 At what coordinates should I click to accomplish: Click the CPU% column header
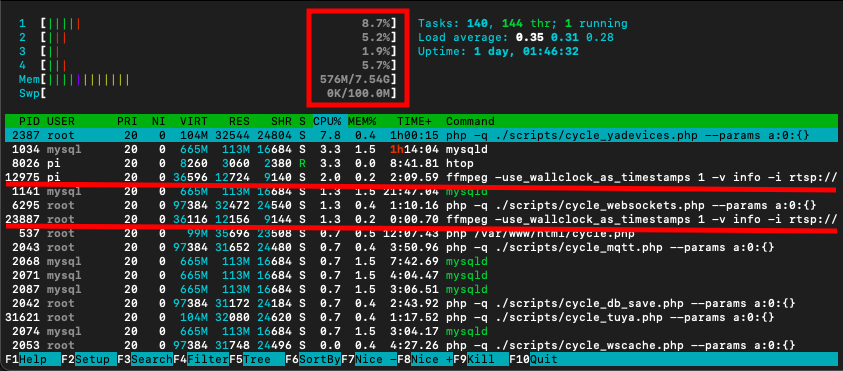coord(326,122)
